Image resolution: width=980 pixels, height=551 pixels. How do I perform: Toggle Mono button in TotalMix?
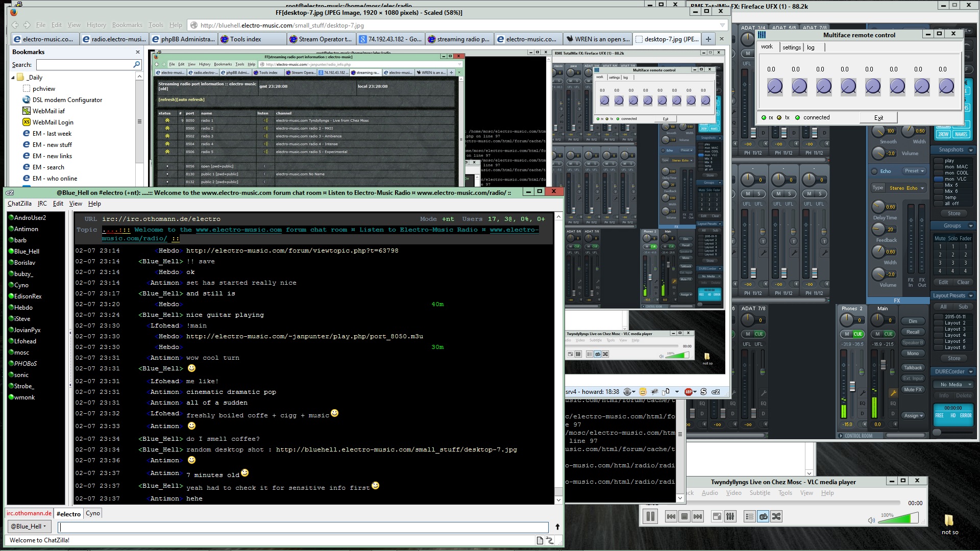pyautogui.click(x=913, y=354)
